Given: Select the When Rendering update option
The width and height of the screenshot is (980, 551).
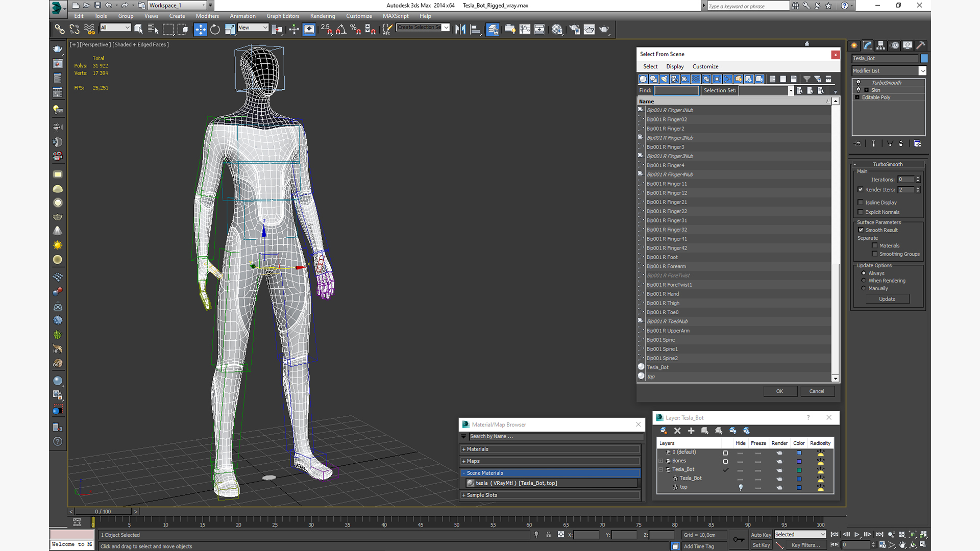Looking at the screenshot, I should tap(864, 281).
